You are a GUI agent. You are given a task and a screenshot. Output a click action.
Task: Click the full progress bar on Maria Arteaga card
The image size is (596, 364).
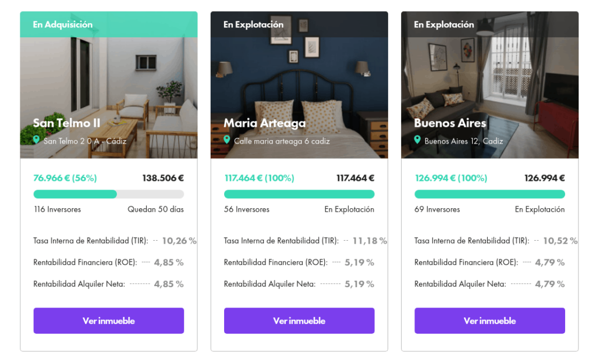(x=299, y=194)
